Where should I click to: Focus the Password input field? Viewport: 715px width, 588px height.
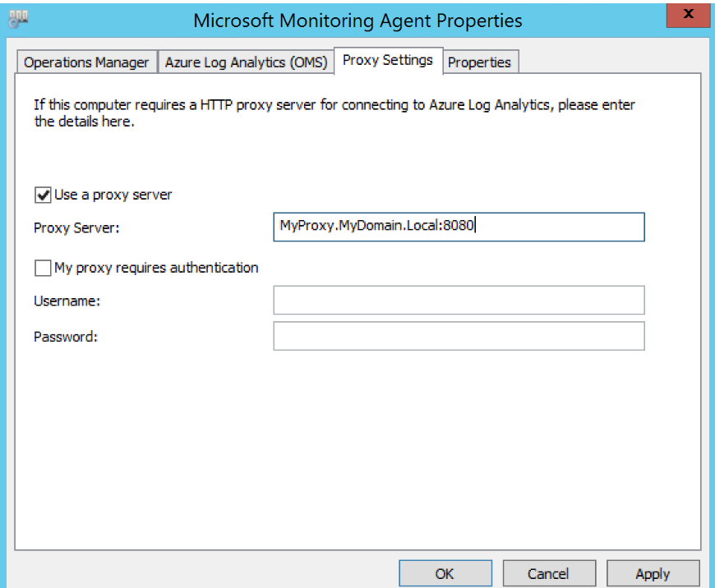459,336
